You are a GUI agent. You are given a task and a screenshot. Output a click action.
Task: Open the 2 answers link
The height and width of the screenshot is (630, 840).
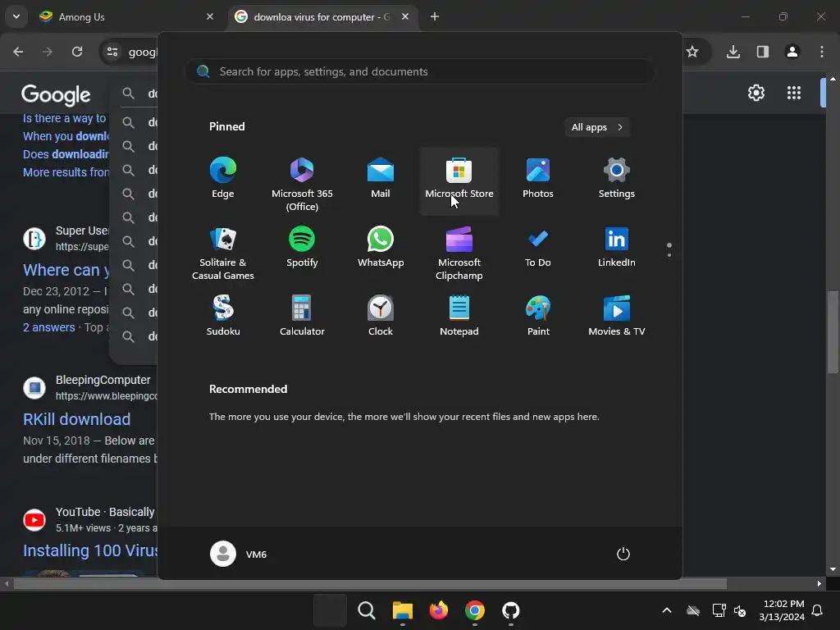(48, 327)
